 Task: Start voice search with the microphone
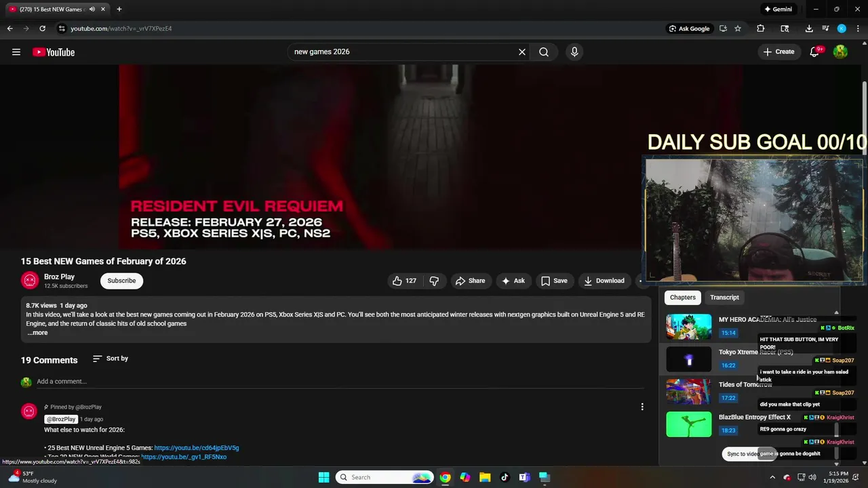574,52
